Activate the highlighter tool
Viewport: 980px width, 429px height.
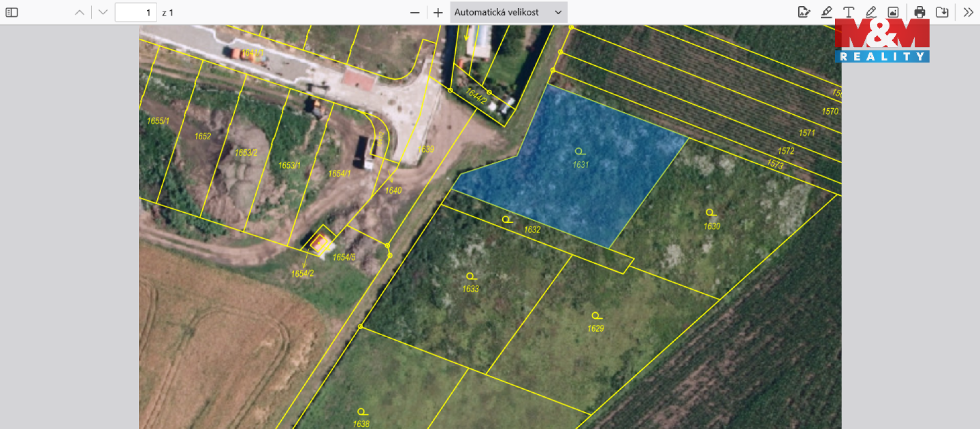tap(826, 12)
